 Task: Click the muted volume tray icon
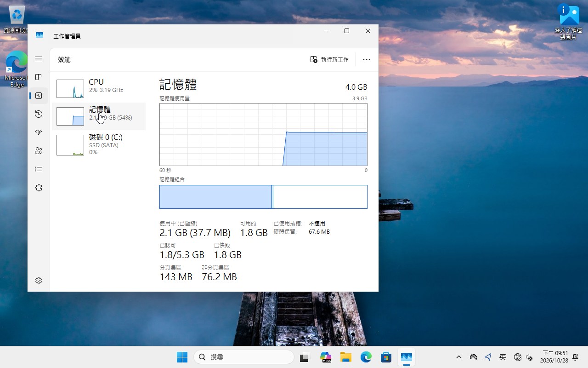click(529, 357)
